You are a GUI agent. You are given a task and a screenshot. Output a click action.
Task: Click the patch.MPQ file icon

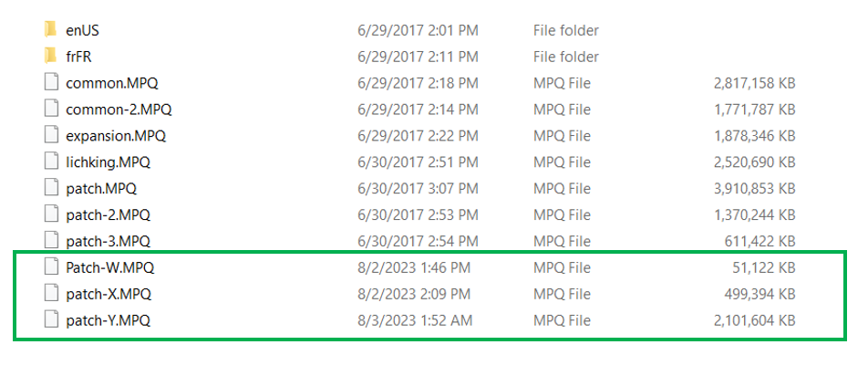[x=50, y=189]
